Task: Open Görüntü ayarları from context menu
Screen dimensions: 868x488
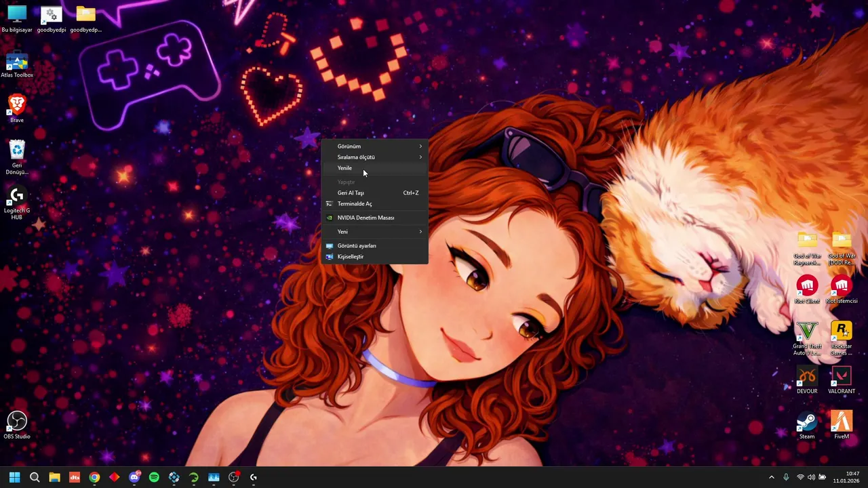Action: pyautogui.click(x=374, y=245)
